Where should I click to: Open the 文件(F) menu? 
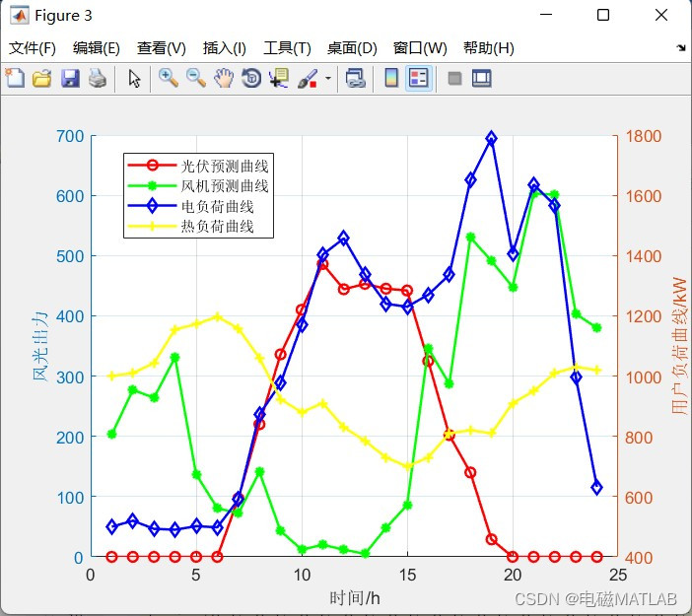click(33, 47)
